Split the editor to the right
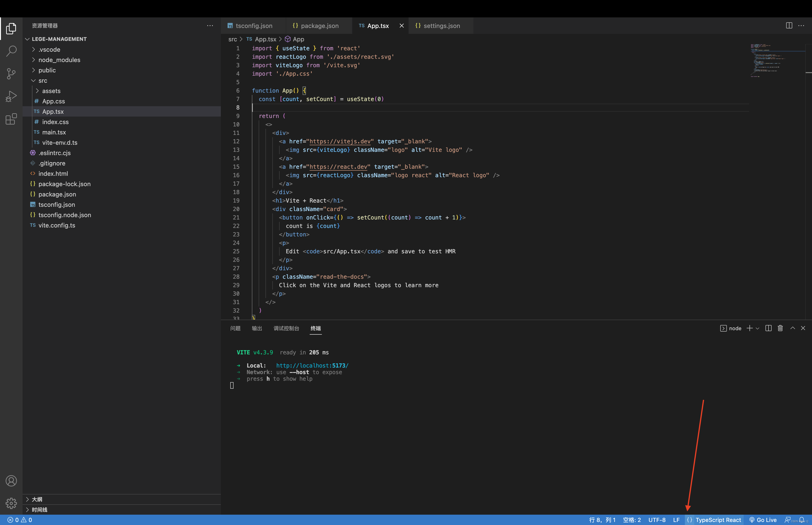The image size is (812, 525). click(x=789, y=26)
